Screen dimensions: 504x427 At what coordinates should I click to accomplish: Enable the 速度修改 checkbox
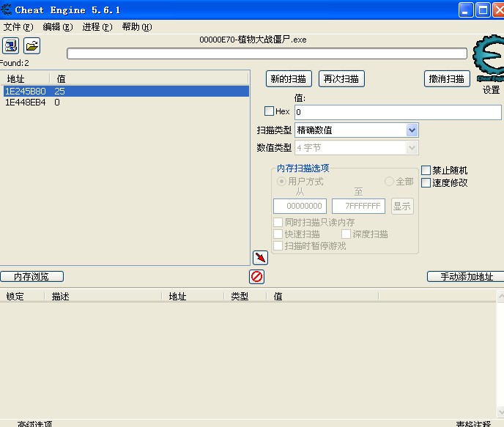pyautogui.click(x=426, y=183)
